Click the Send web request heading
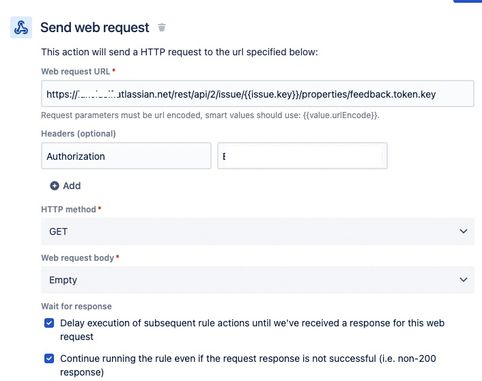The height and width of the screenshot is (381, 482). 95,27
